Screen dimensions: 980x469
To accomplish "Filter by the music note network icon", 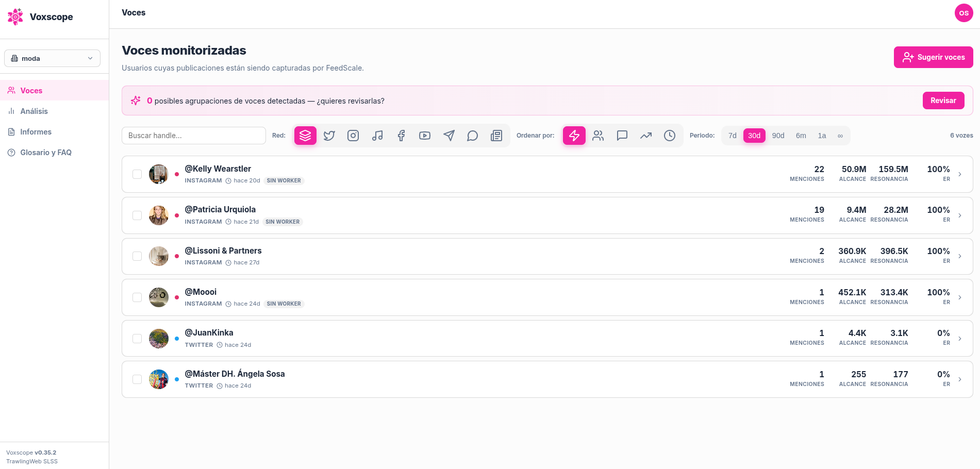I will click(377, 136).
